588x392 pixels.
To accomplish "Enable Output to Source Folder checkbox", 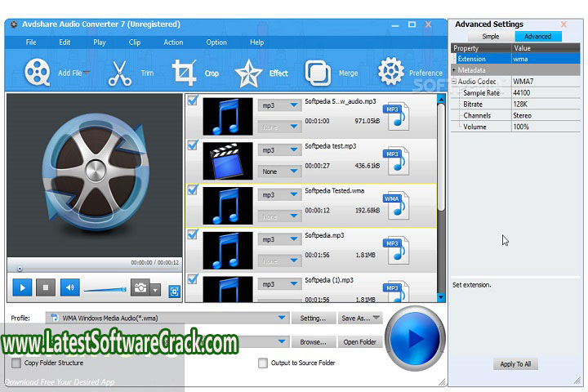I will pos(263,363).
